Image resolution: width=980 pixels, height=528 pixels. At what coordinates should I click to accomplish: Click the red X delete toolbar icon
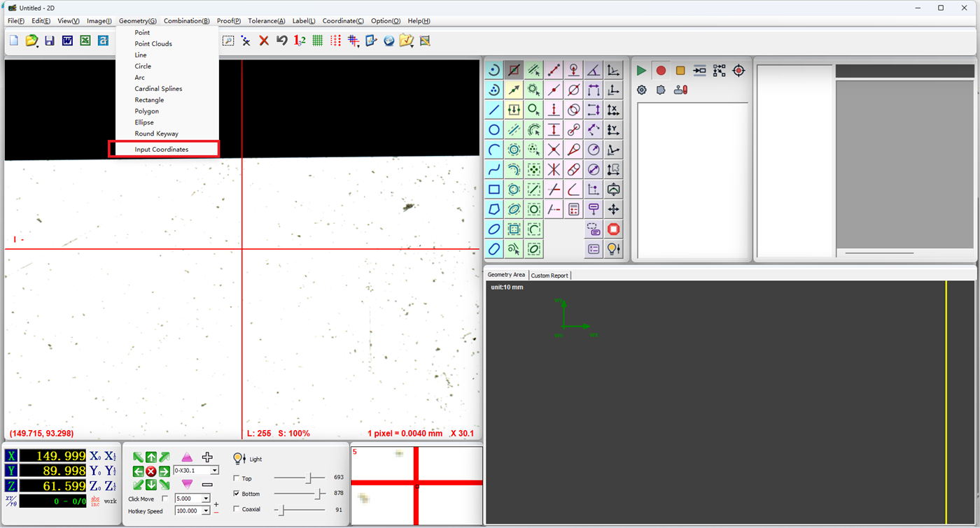(x=264, y=41)
